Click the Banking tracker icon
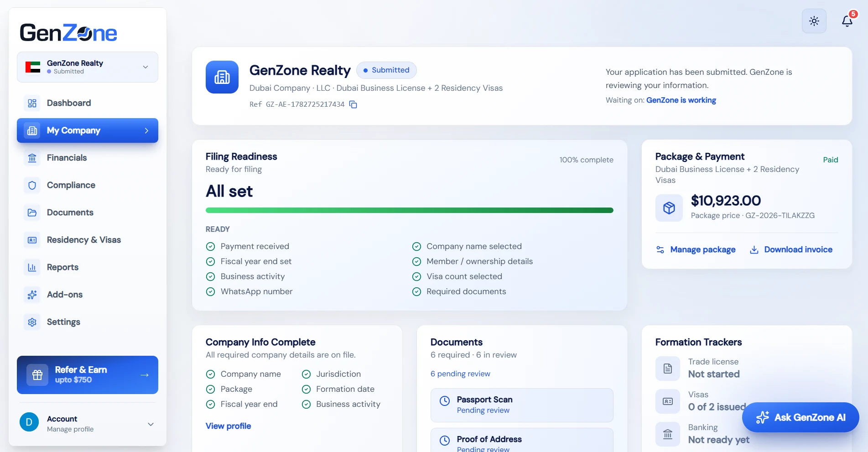 tap(668, 434)
